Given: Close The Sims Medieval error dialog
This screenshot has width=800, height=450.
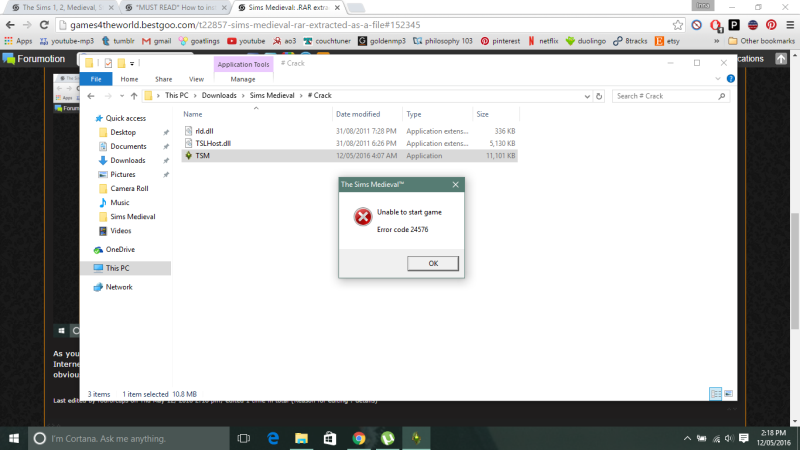Looking at the screenshot, I should [x=456, y=185].
